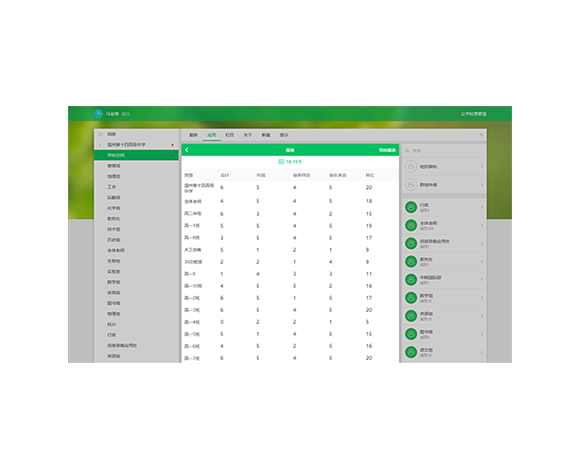Click the search magnifier icon in right panel
Image resolution: width=580 pixels, height=470 pixels.
tap(407, 151)
